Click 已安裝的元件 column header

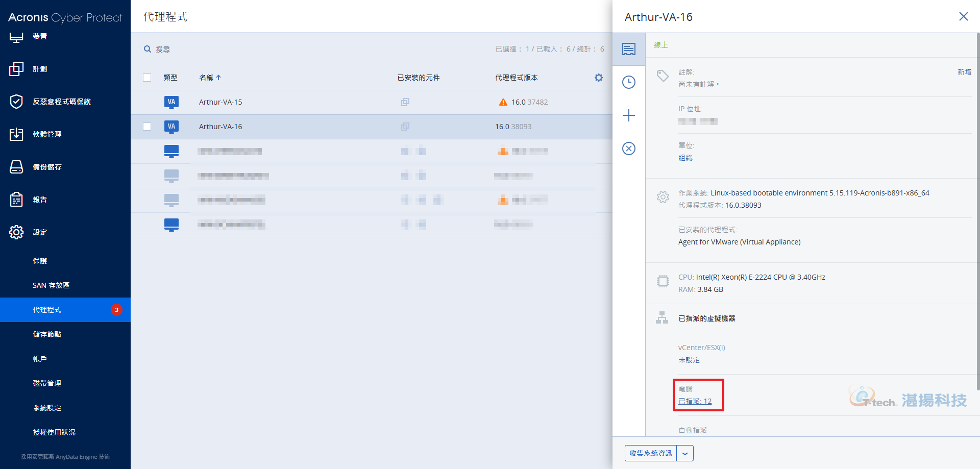pos(419,78)
